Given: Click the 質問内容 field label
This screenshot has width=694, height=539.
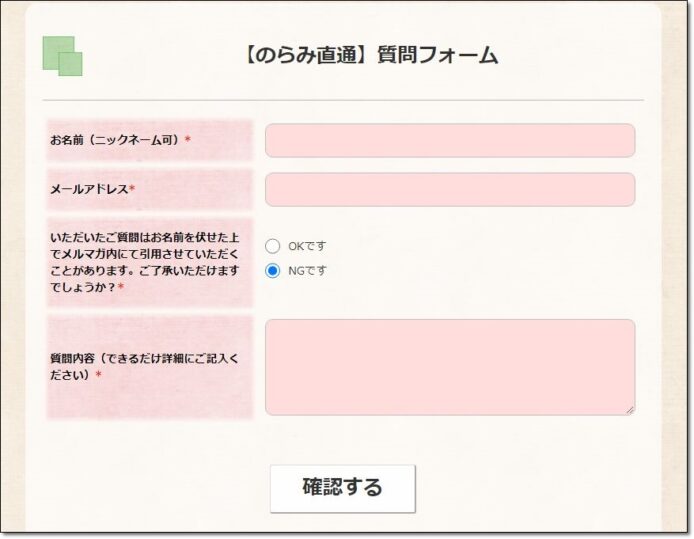Looking at the screenshot, I should point(144,367).
